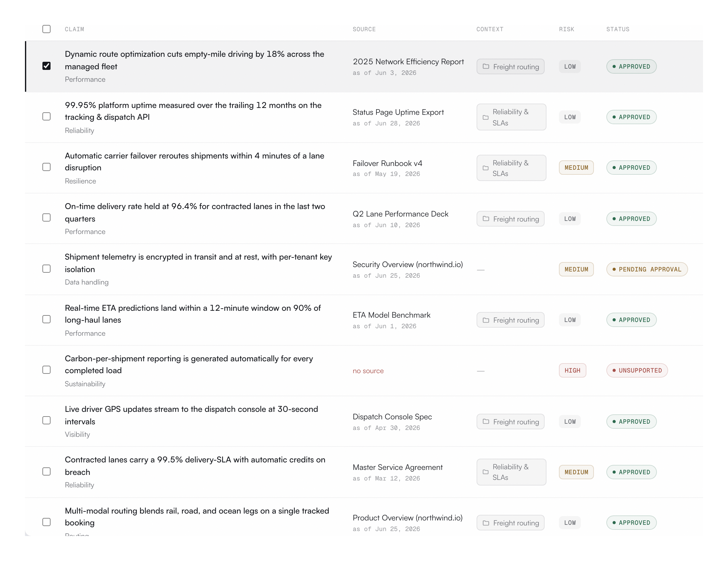
Task: Click LOW risk badge for Status Page Uptime Export
Action: 570,117
